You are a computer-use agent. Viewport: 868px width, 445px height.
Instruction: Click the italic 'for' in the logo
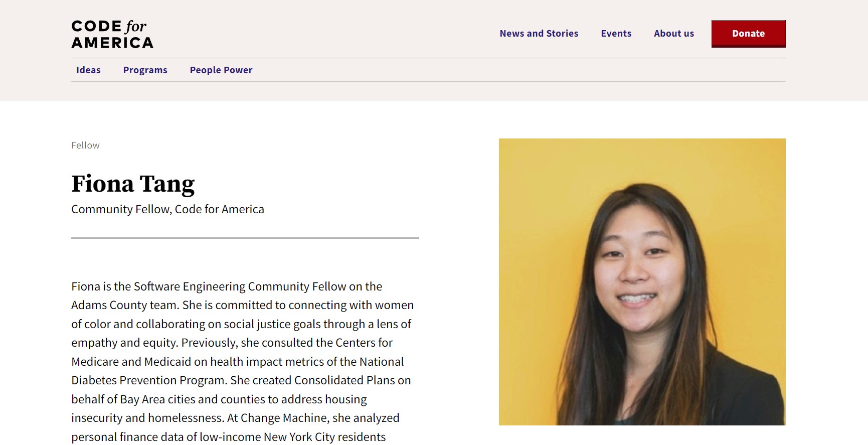pyautogui.click(x=136, y=26)
